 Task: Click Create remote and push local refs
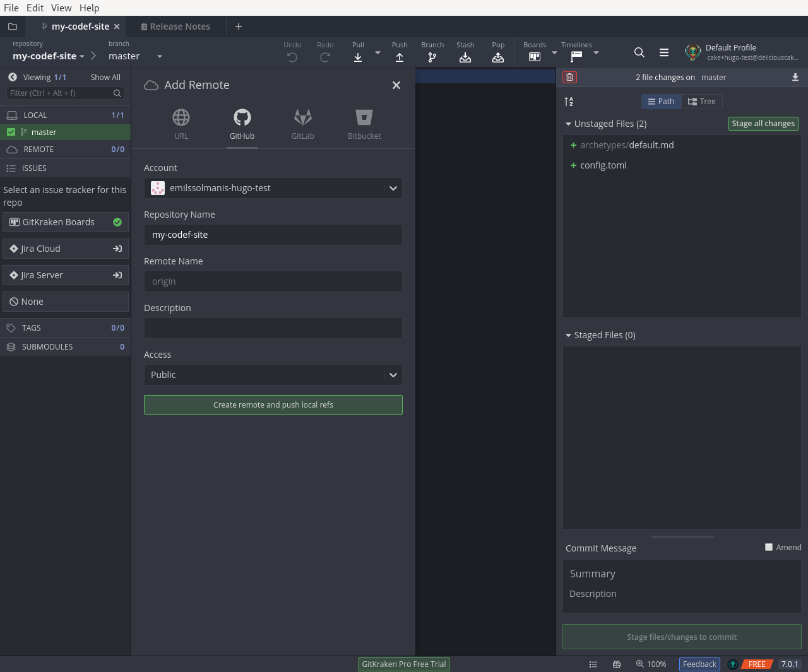pyautogui.click(x=273, y=404)
